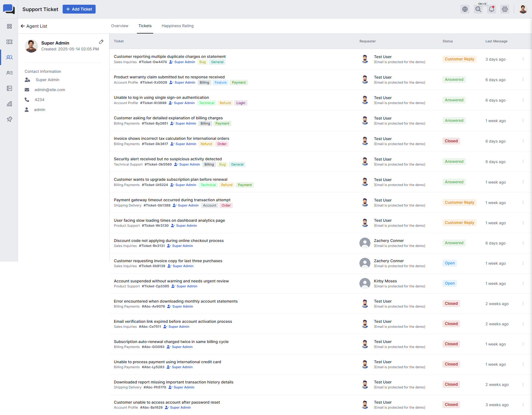Open options menu for Closed ticket Ticket-Dk3617

[523, 141]
